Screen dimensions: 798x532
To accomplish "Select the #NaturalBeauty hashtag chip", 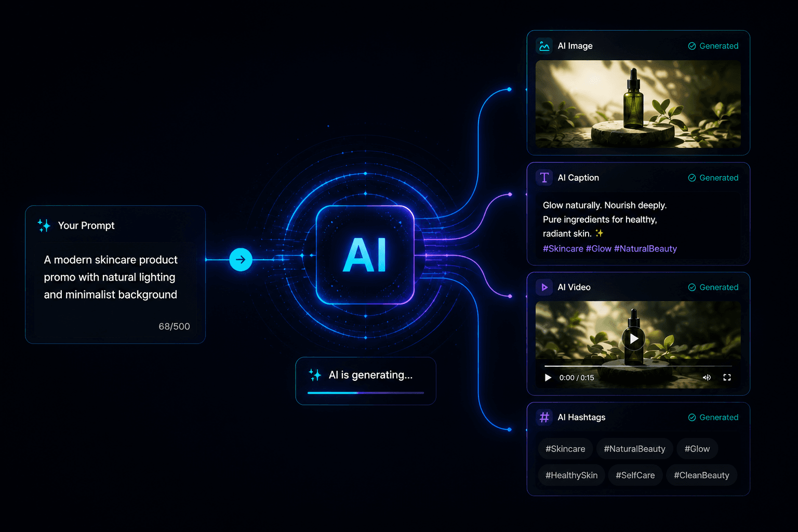I will coord(634,449).
